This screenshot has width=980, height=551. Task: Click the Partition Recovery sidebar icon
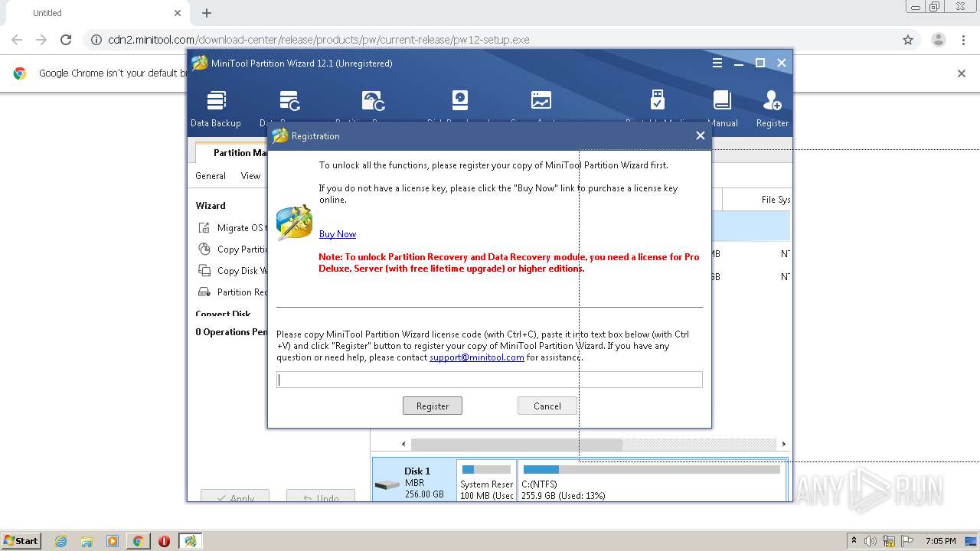(x=204, y=292)
